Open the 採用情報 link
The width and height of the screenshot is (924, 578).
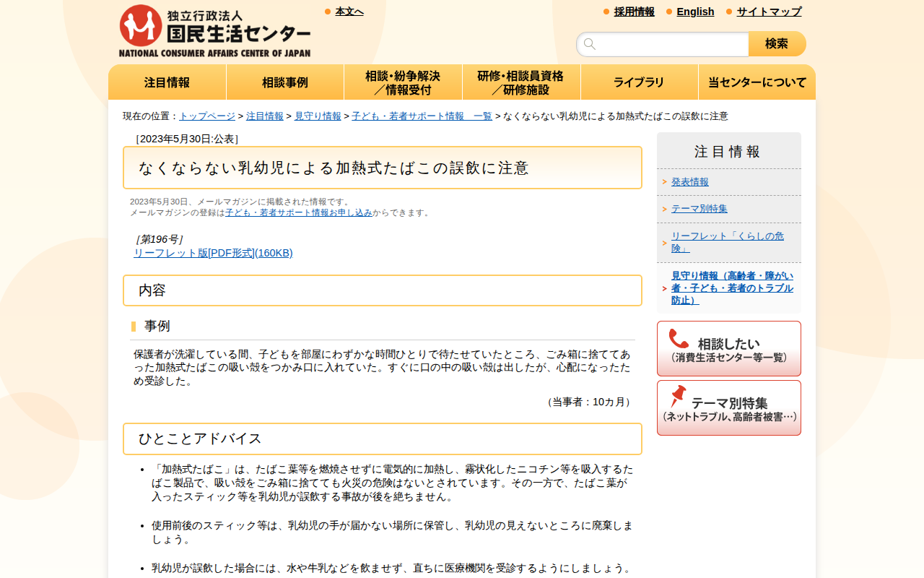635,12
